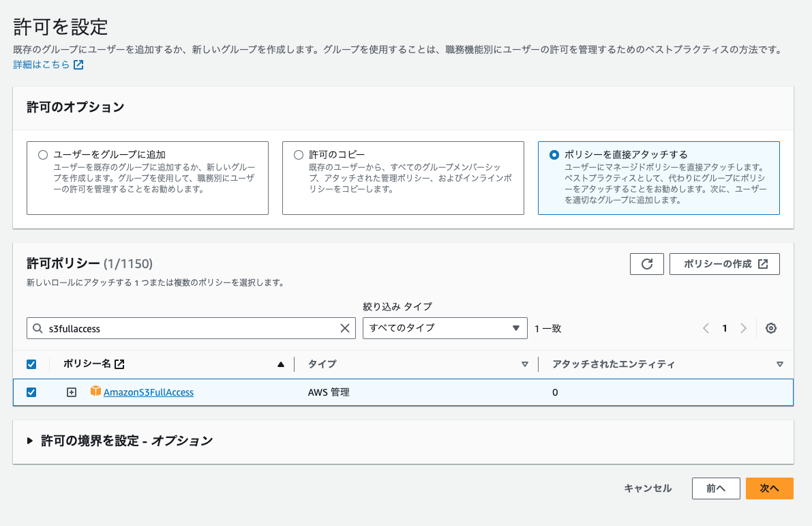Open table preferences via gear icon
Screen dimensions: 812x526
click(x=771, y=328)
